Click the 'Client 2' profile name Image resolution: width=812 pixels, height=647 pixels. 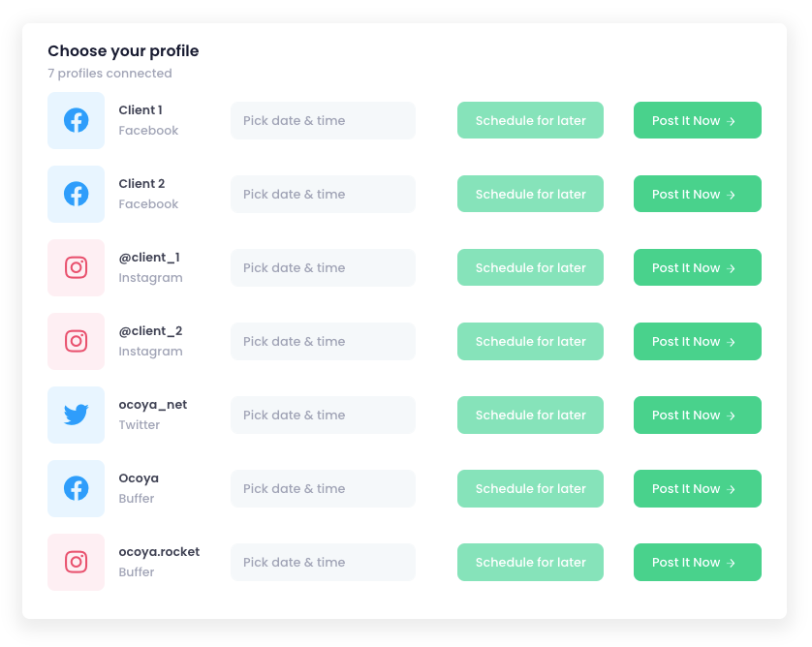click(x=141, y=184)
